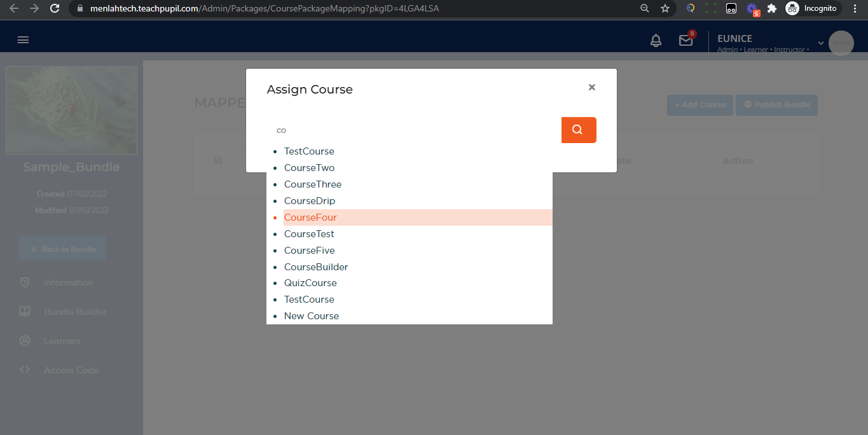Open the notifications bell

pyautogui.click(x=656, y=41)
